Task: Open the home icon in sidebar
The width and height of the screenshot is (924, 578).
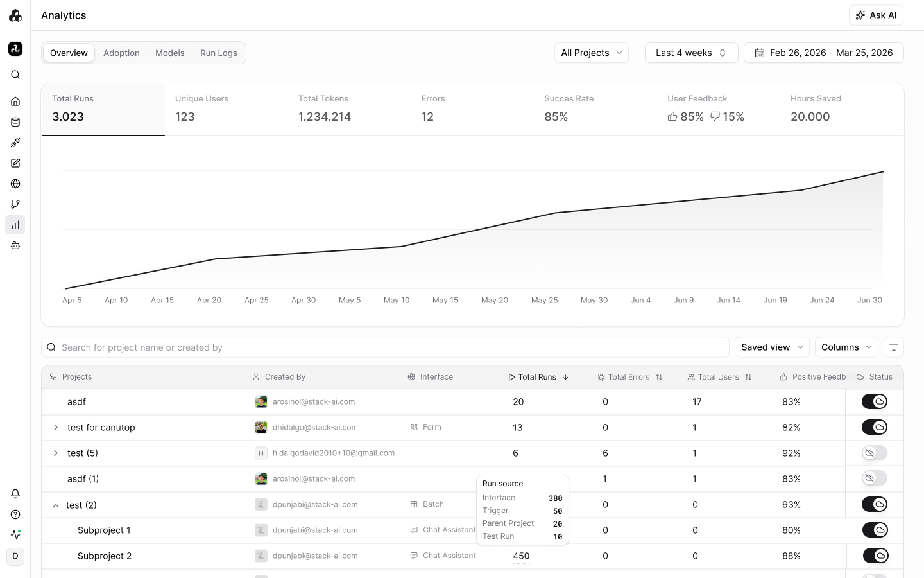Action: (15, 101)
